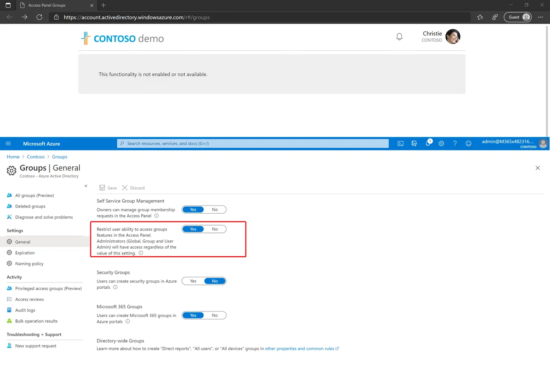The image size is (550, 392).
Task: Open the browser favorites icon
Action: pyautogui.click(x=480, y=17)
